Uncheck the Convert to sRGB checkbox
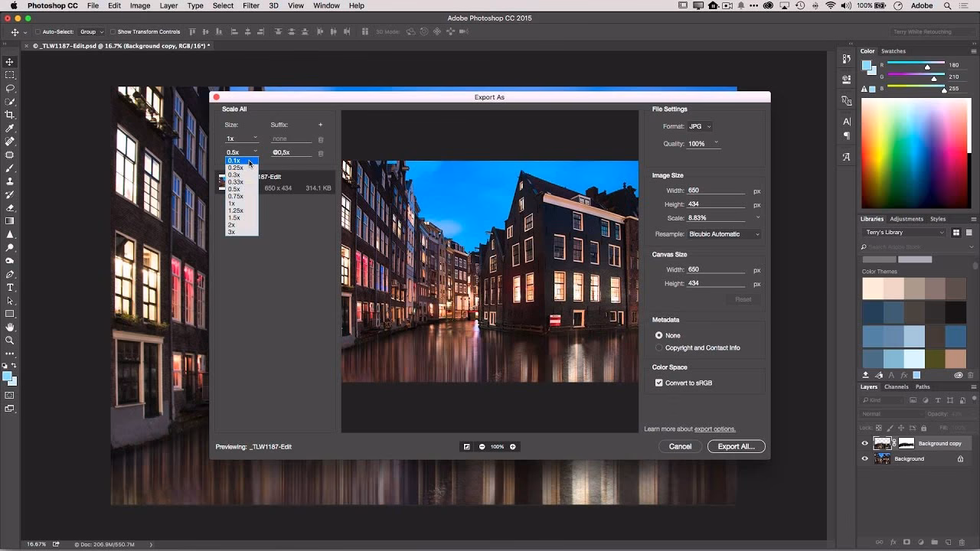This screenshot has height=551, width=980. tap(658, 382)
